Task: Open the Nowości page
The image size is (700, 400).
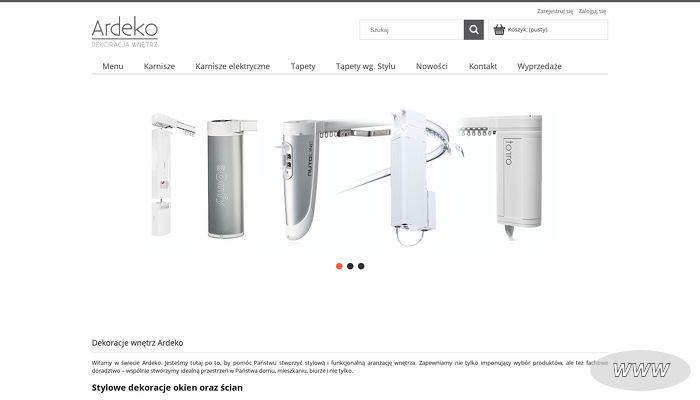Action: 432,66
